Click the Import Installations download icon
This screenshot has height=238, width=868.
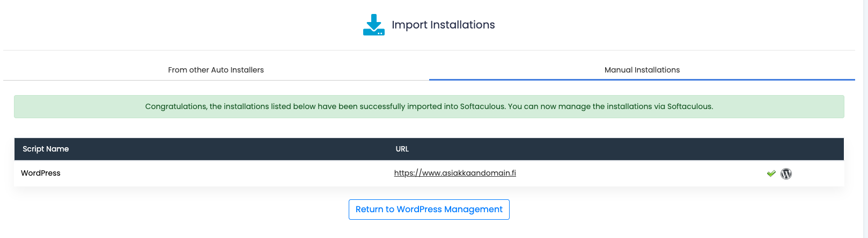[x=374, y=25]
